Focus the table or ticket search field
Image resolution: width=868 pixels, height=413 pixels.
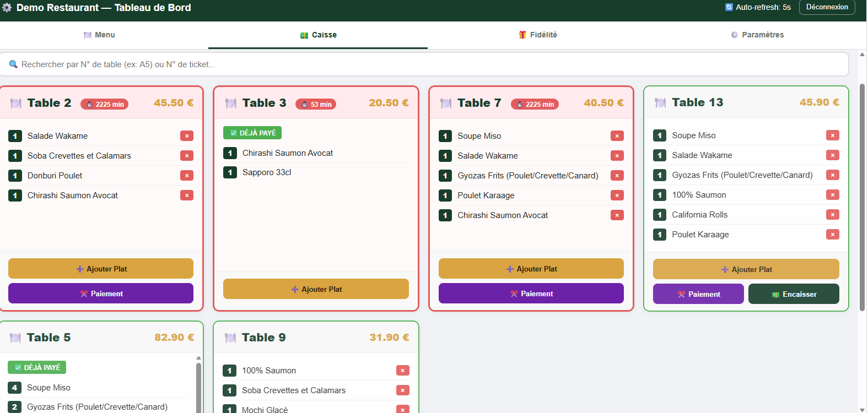click(x=424, y=64)
